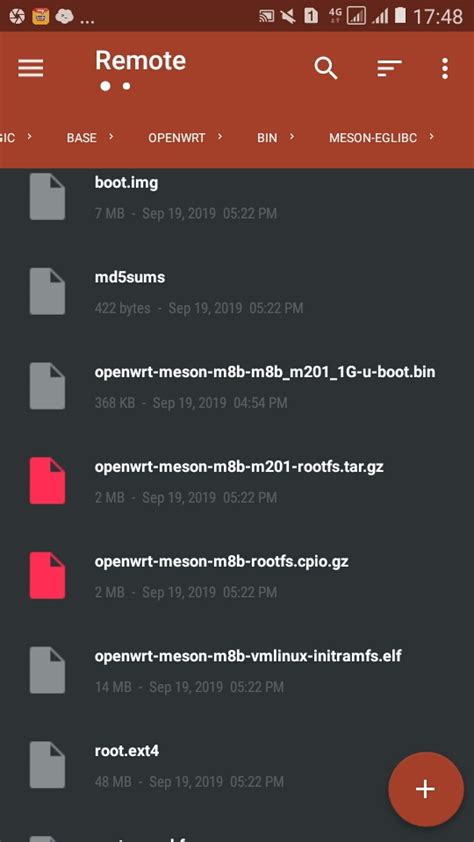The width and height of the screenshot is (474, 842).
Task: Open Android status bar clock area
Action: pyautogui.click(x=438, y=17)
